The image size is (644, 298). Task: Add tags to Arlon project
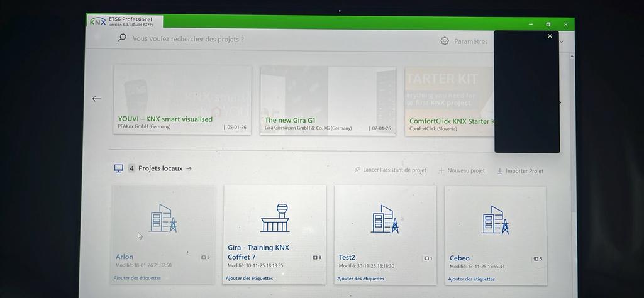[137, 278]
